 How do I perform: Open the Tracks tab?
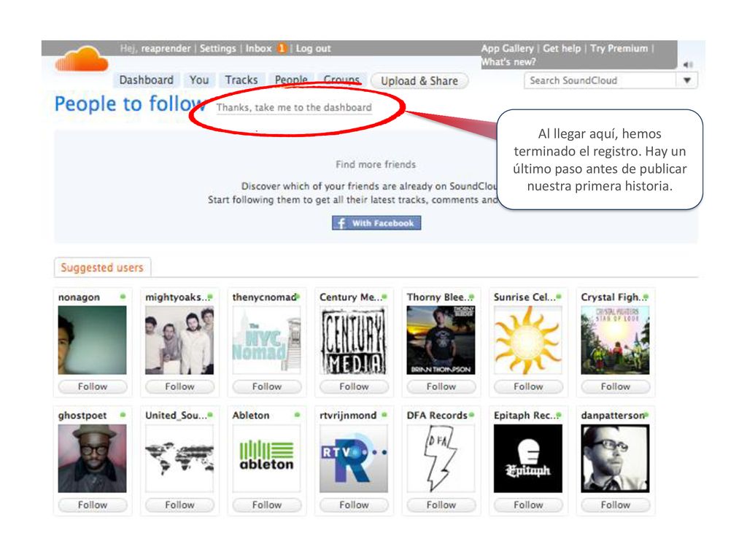[x=241, y=80]
